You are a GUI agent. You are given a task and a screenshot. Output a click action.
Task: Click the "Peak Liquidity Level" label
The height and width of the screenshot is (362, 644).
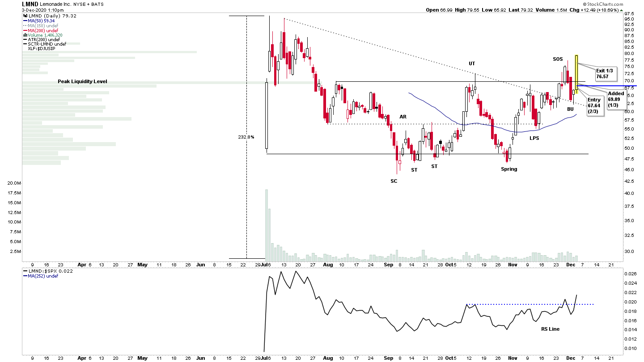coord(82,82)
